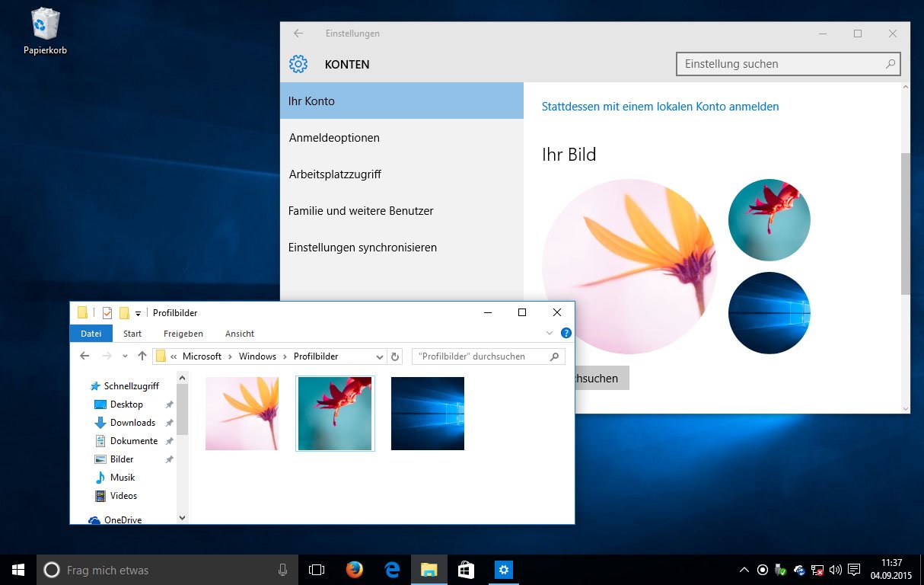Refresh the Profilbilder folder view
924x585 pixels.
tap(394, 356)
